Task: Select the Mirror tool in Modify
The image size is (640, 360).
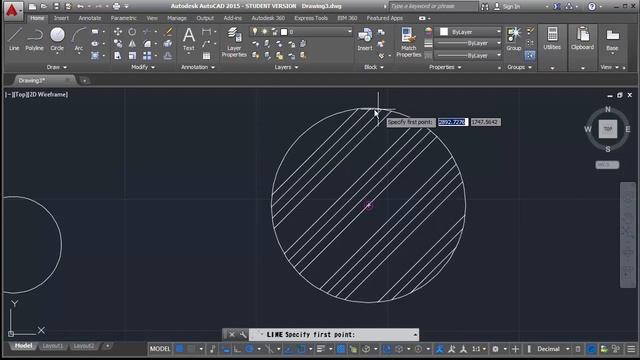Action: (132, 44)
